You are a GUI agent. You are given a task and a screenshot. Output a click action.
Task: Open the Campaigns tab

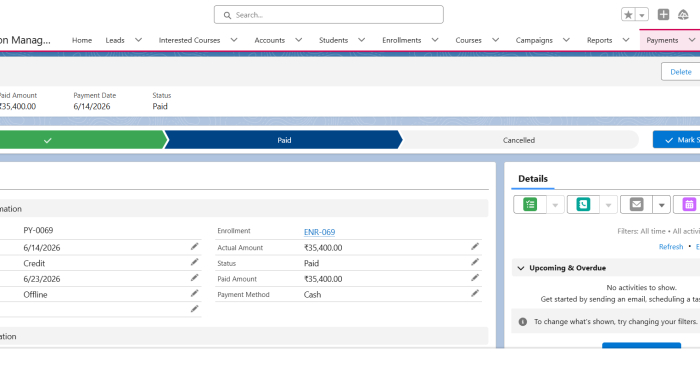pos(534,40)
